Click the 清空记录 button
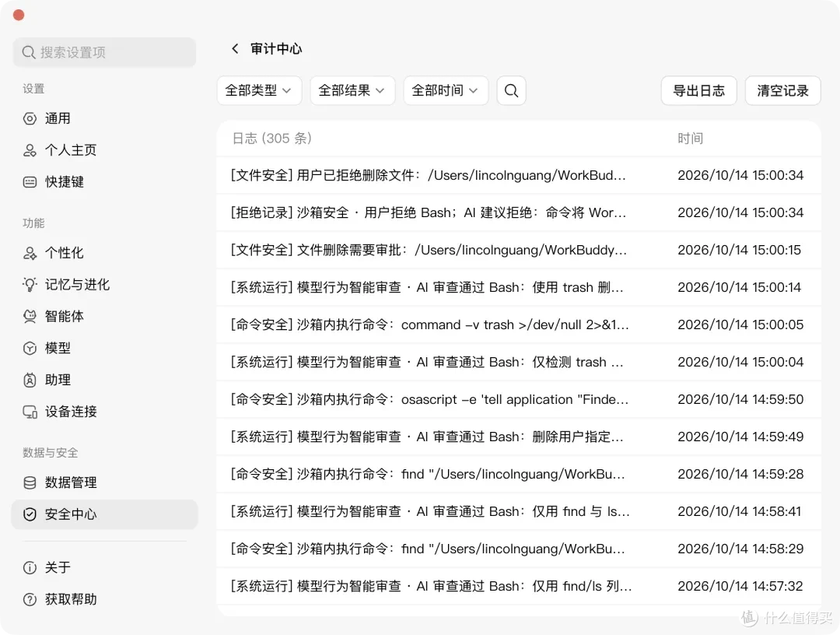Screen dimensions: 840x635 [x=782, y=90]
